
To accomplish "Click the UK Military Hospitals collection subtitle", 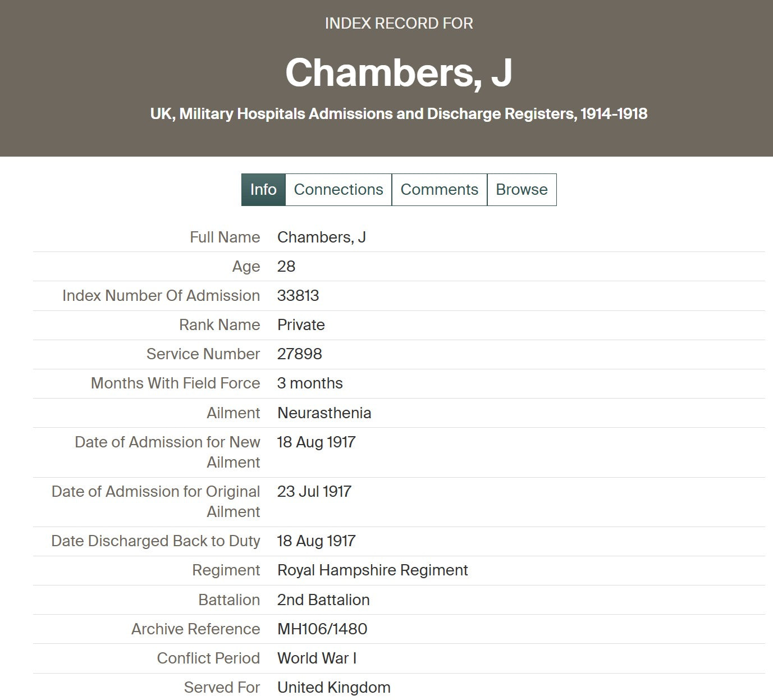I will [x=399, y=114].
